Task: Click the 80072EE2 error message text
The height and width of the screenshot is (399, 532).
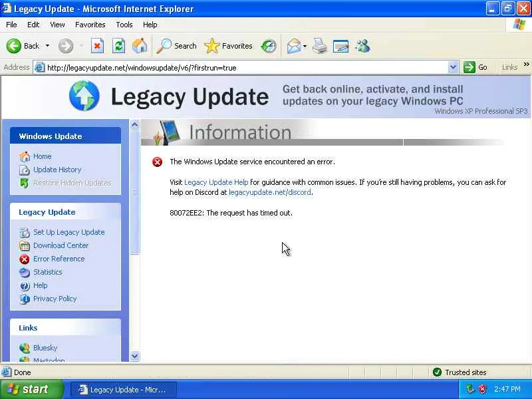Action: (x=231, y=213)
